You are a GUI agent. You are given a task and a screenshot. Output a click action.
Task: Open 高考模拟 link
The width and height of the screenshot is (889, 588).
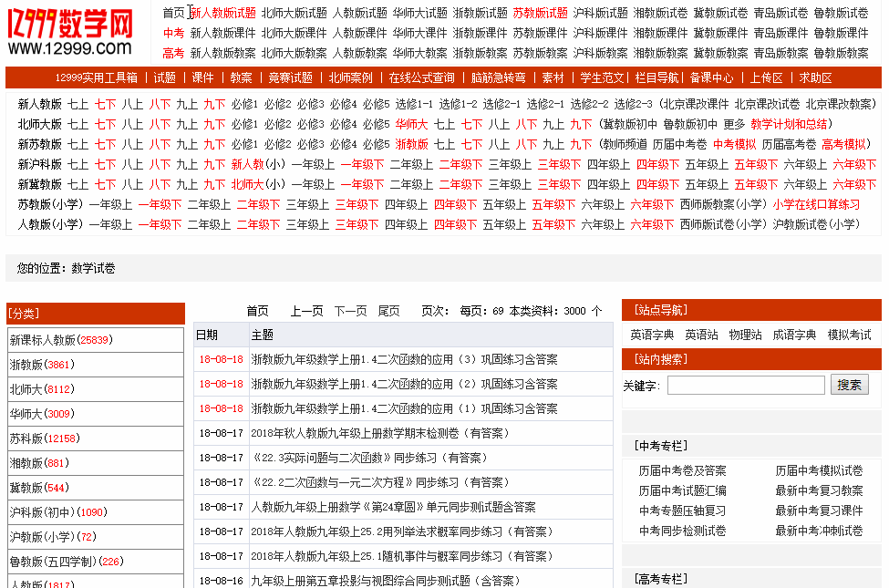point(843,145)
